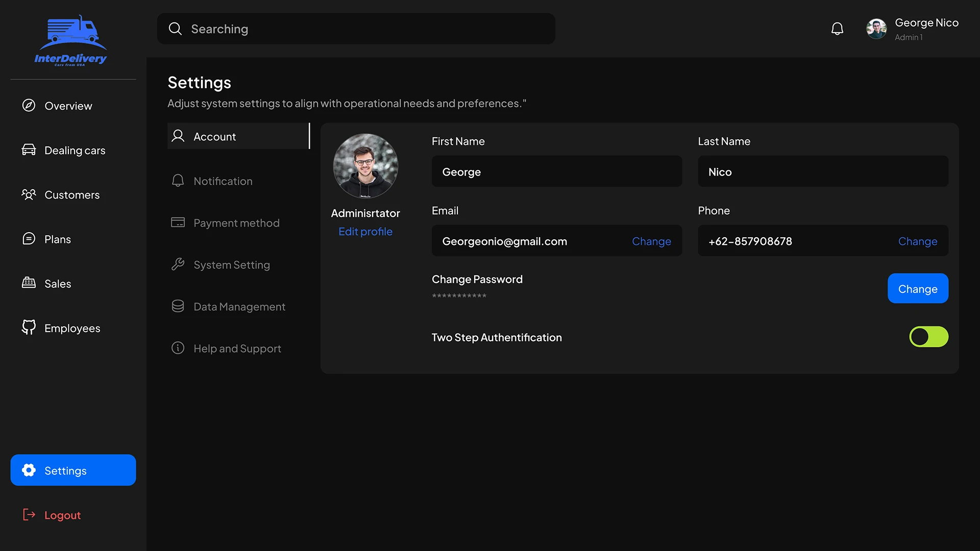This screenshot has height=551, width=980.
Task: Open Sales using the cake icon
Action: coord(29,283)
